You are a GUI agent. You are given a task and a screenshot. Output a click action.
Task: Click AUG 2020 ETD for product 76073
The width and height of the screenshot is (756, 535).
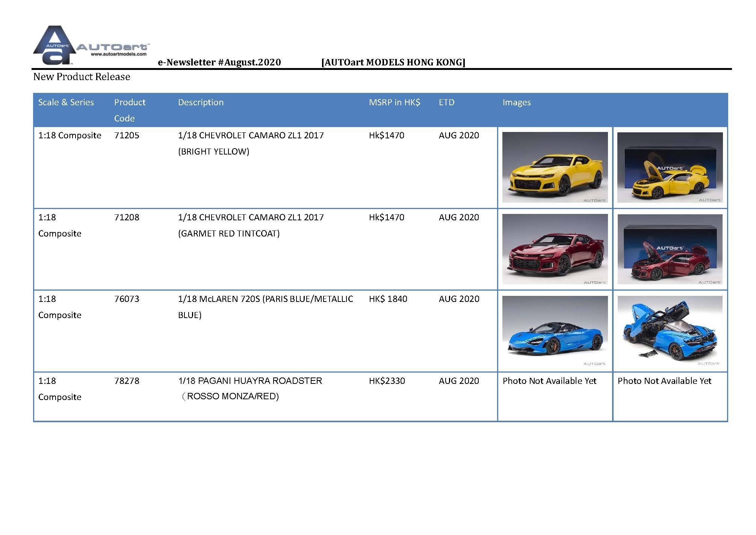click(459, 299)
